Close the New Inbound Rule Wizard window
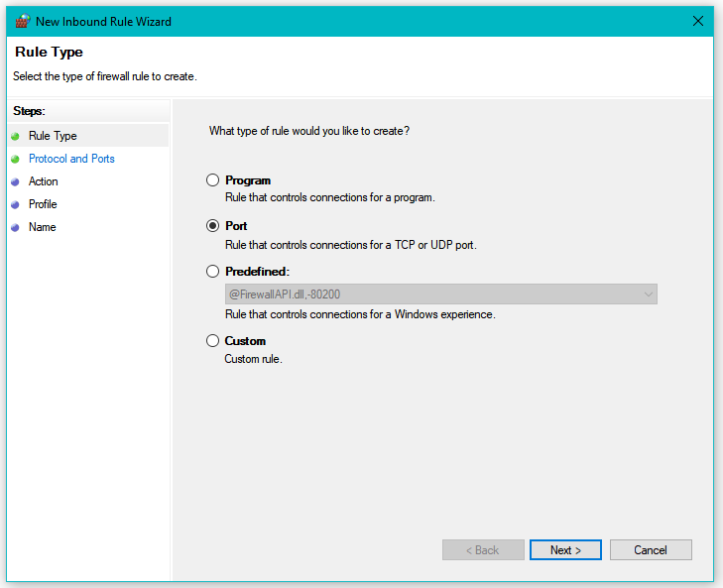Viewport: 723px width, 588px height. click(697, 21)
